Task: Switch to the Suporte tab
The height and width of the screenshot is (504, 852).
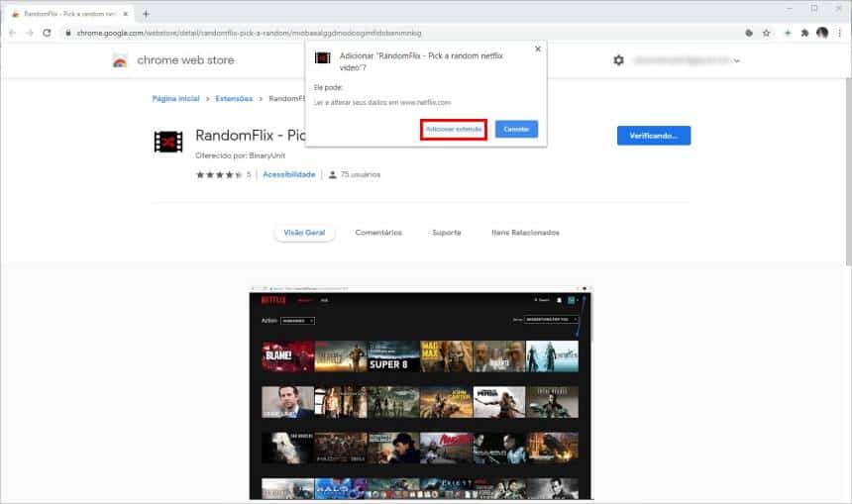Action: pos(447,233)
